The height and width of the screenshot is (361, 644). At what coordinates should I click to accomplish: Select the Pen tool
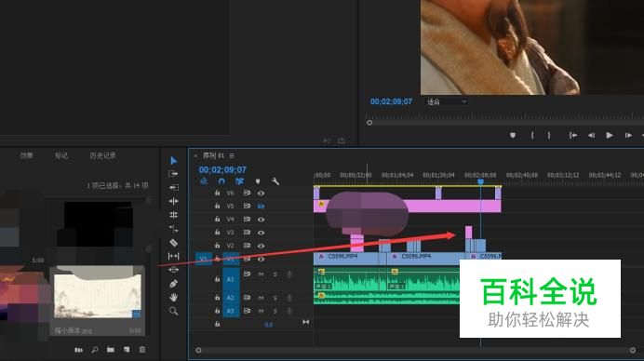173,284
